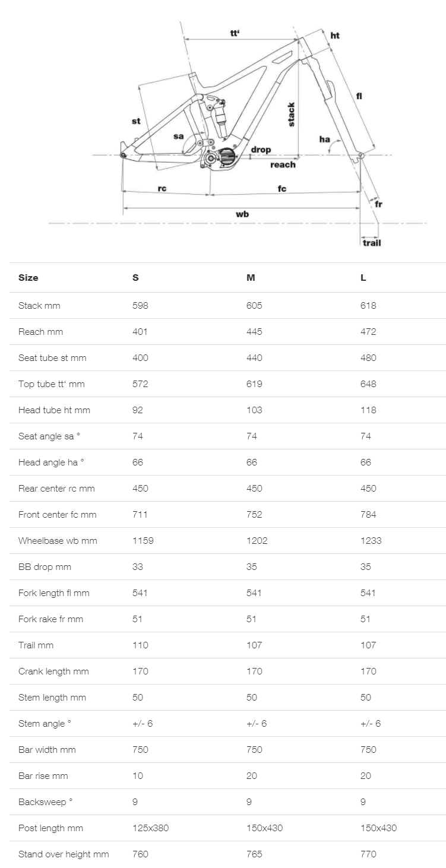
Task: Click the reach value 445
Action: click(254, 332)
